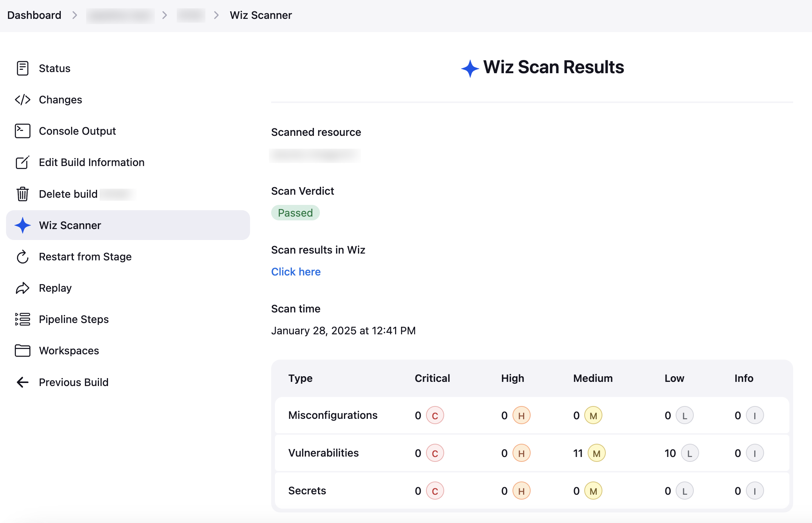This screenshot has height=523, width=812.
Task: Click Medium badge in Secrets row
Action: point(593,491)
